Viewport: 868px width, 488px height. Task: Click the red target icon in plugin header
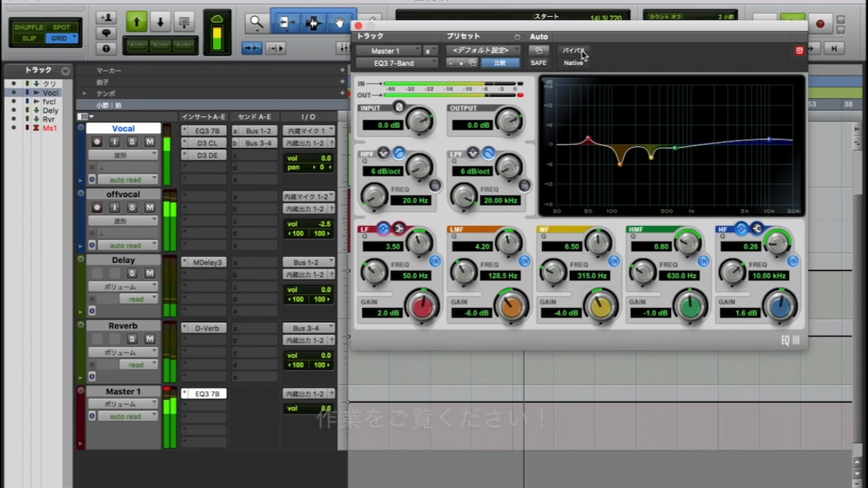799,51
